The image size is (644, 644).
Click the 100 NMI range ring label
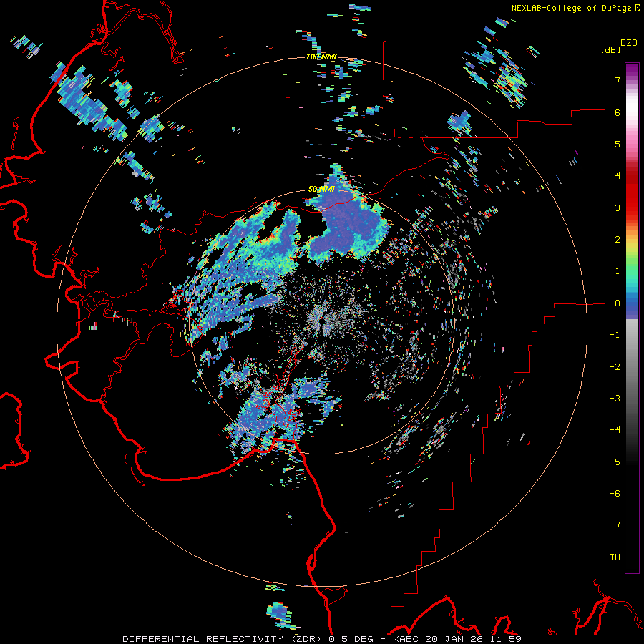tap(321, 57)
